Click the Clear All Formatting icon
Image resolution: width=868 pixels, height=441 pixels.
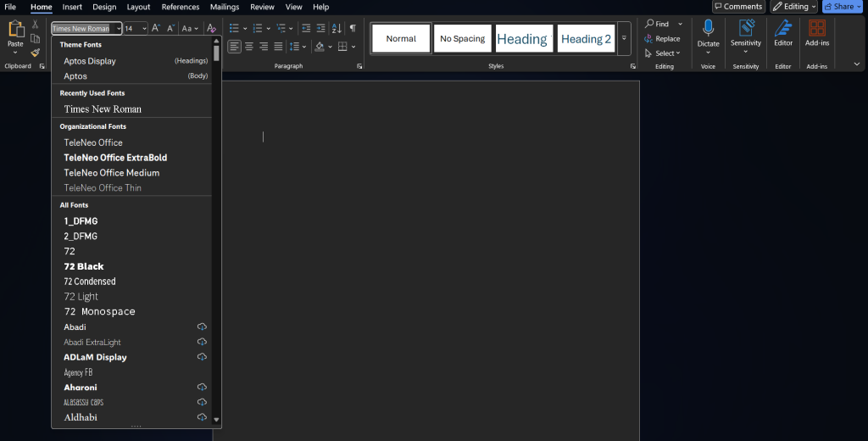[211, 28]
